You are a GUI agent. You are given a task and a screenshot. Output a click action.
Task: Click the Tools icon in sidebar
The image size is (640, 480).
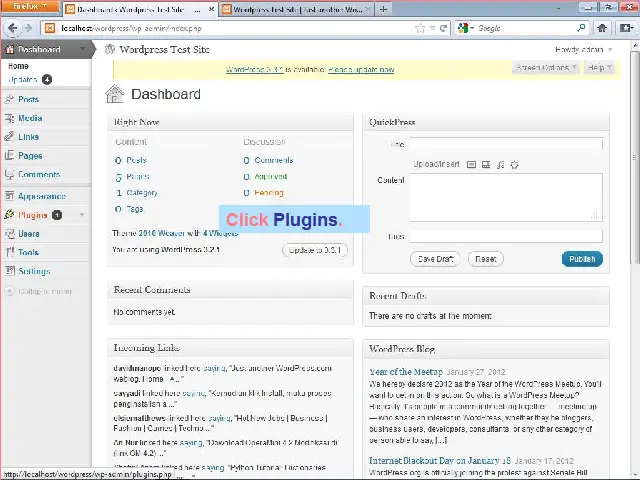click(x=9, y=252)
